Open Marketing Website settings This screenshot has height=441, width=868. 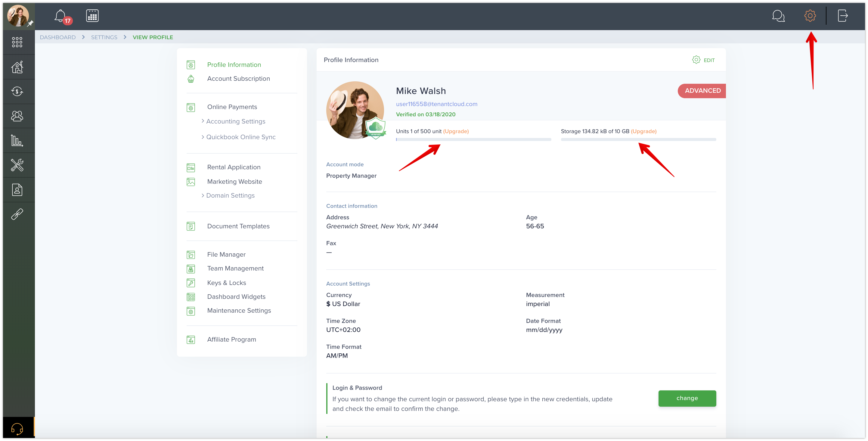234,181
